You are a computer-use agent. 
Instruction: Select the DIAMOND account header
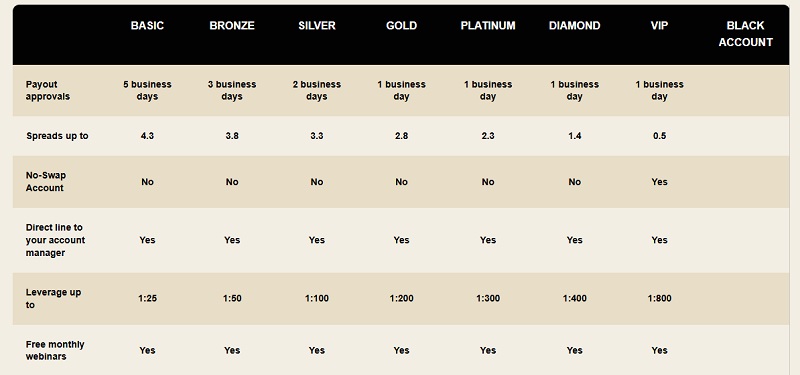coord(574,26)
